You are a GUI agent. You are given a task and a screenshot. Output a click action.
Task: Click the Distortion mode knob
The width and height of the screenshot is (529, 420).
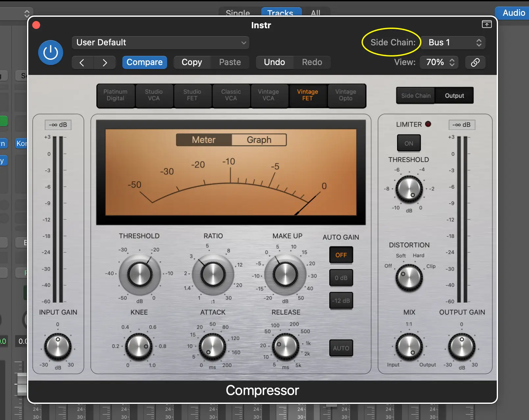(409, 278)
